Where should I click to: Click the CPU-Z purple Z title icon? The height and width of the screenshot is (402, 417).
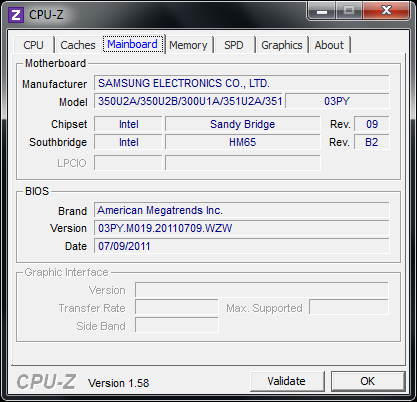[16, 15]
